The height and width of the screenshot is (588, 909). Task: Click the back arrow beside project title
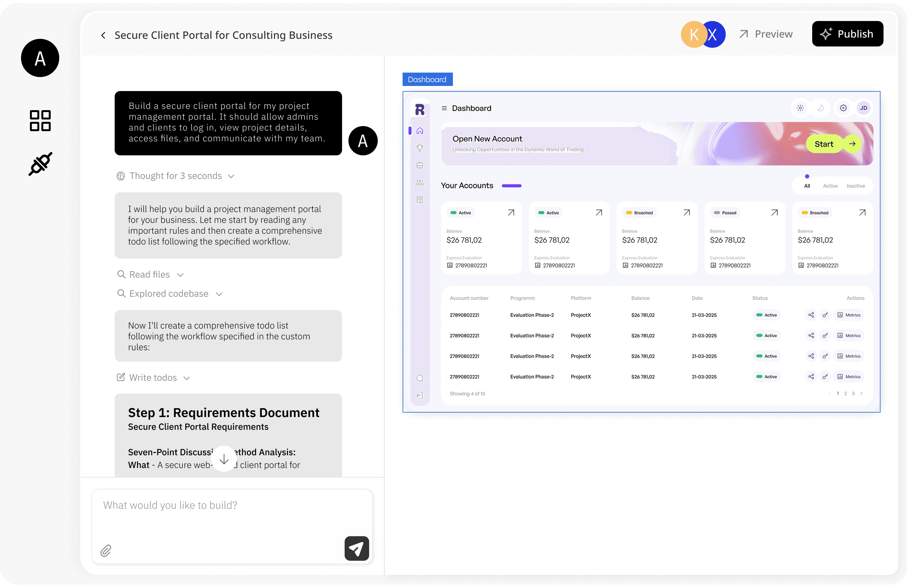coord(103,35)
